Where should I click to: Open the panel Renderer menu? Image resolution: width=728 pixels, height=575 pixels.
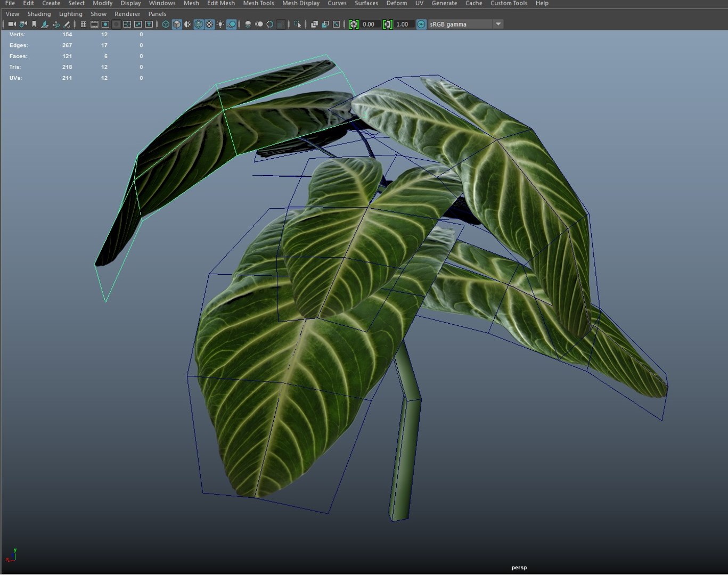127,14
